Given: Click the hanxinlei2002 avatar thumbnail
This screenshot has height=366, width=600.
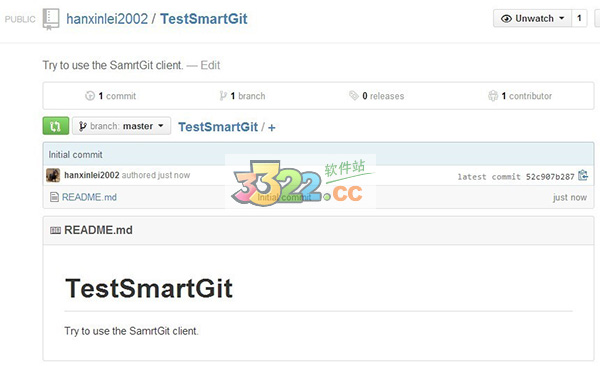Looking at the screenshot, I should (53, 175).
